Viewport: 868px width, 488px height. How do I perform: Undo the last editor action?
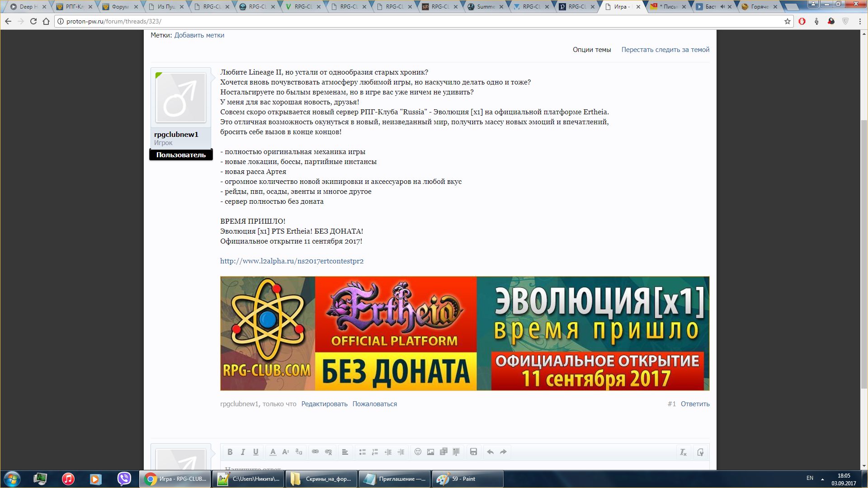490,452
